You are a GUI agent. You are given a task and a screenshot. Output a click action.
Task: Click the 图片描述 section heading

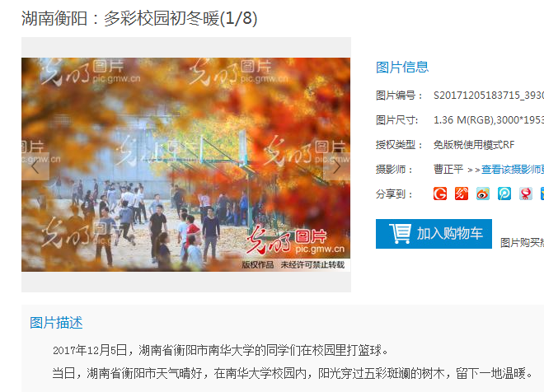click(56, 323)
